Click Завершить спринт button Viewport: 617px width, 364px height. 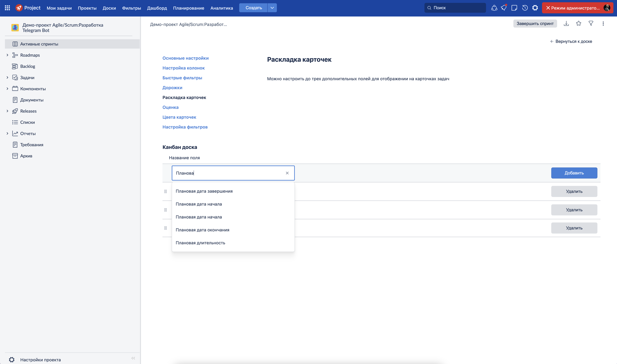point(535,24)
